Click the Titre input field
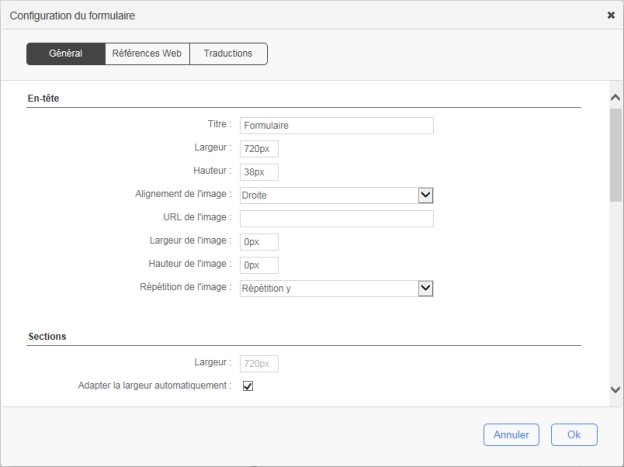Screen dimensions: 624x467 [x=336, y=126]
